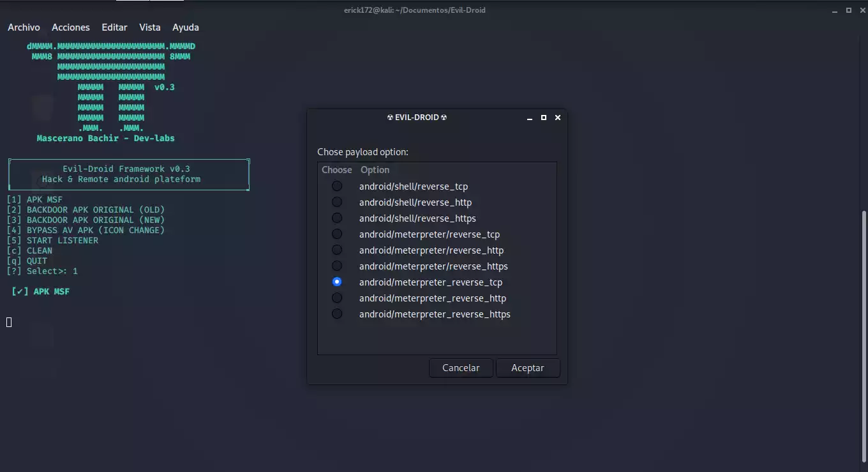Viewport: 868px width, 472px height.
Task: Click the 'Chose payload option:' label
Action: click(363, 152)
